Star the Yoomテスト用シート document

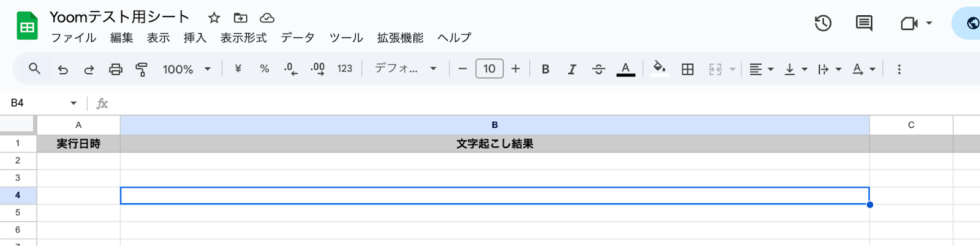click(214, 18)
